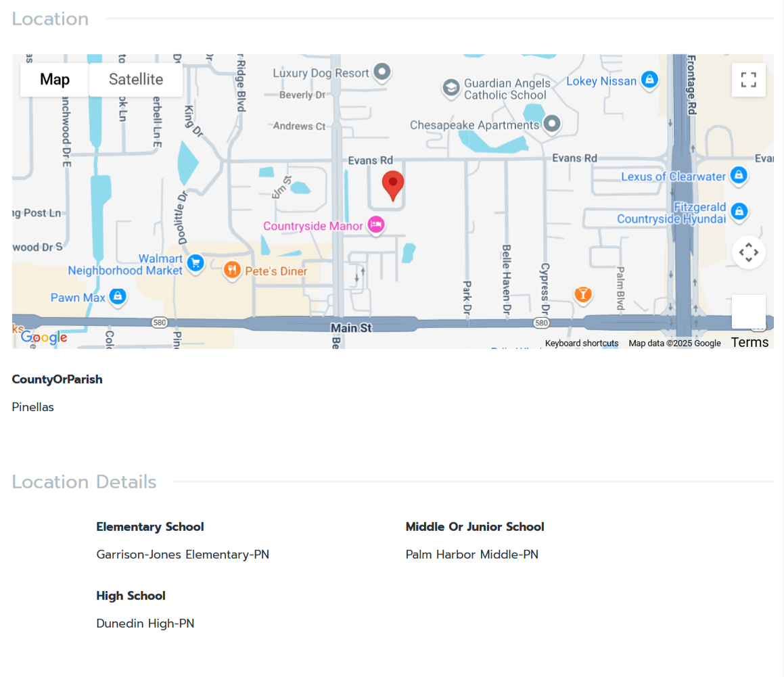The width and height of the screenshot is (784, 677).
Task: Switch to Satellite map view
Action: [136, 80]
